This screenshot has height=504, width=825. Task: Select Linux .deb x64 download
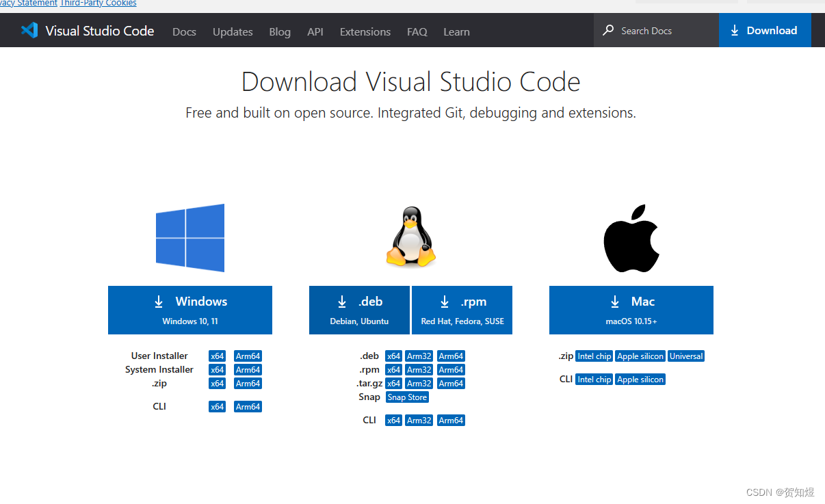(x=393, y=356)
